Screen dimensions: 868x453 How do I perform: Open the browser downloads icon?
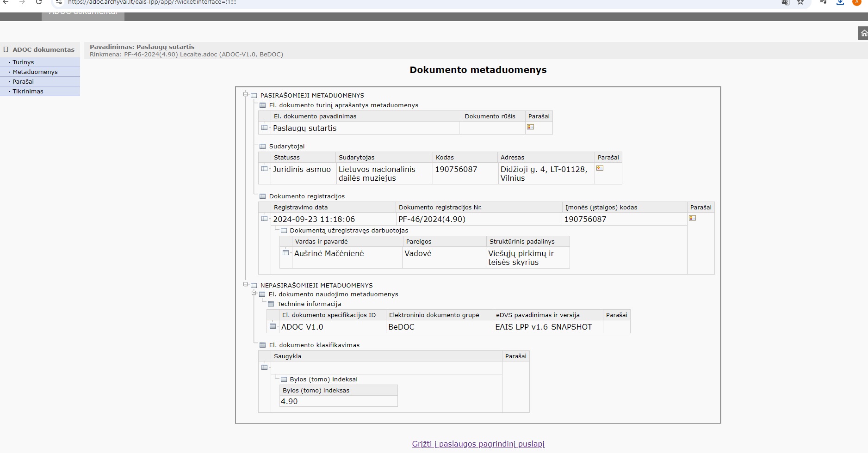pos(840,2)
